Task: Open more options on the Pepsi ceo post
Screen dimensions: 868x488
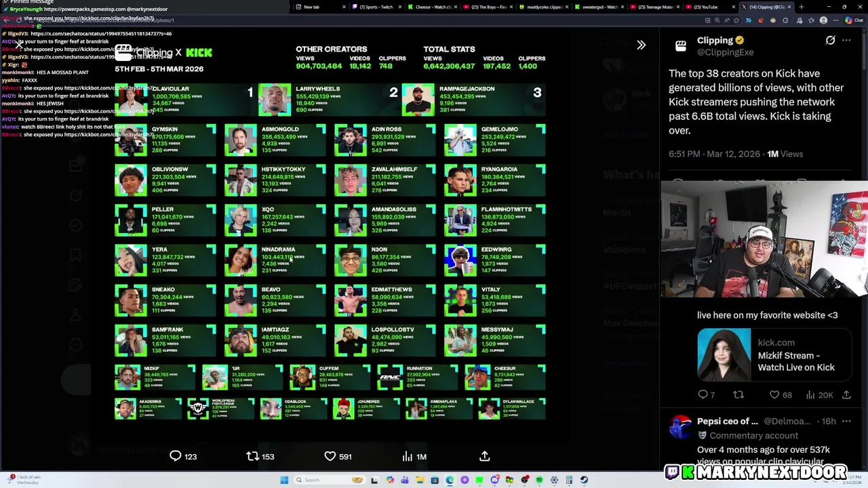Action: point(846,421)
